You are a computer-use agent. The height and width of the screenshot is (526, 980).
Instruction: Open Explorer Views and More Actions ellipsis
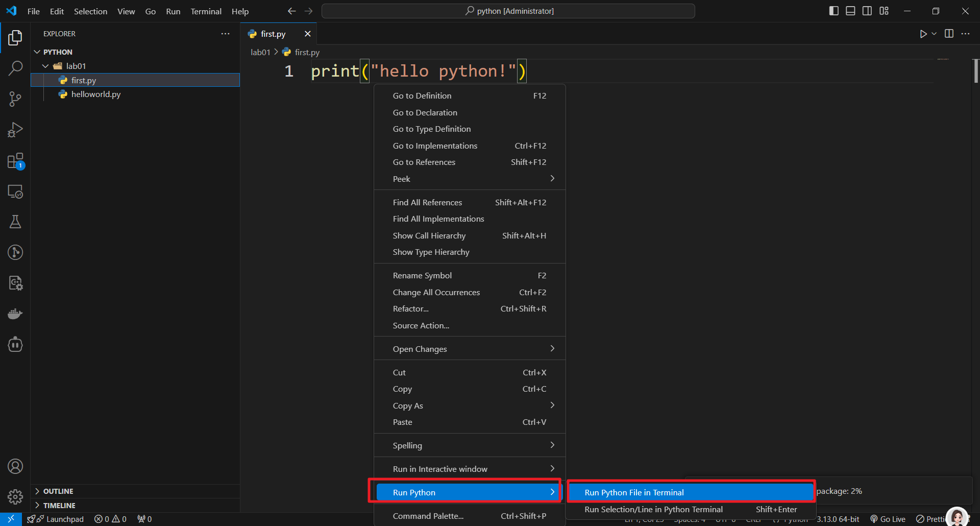point(225,34)
